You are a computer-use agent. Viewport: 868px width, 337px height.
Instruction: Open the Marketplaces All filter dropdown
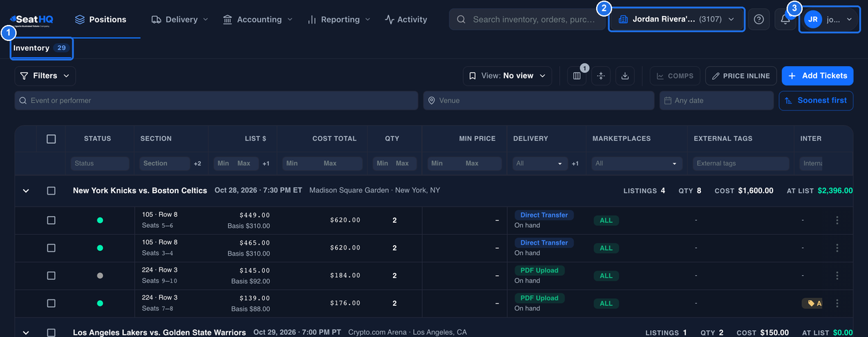636,163
